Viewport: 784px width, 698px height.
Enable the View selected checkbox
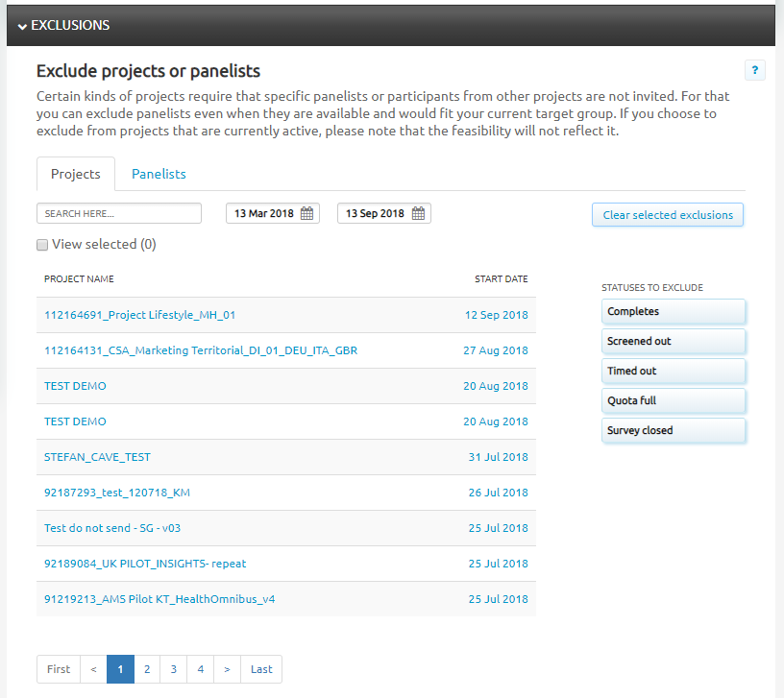pyautogui.click(x=42, y=245)
